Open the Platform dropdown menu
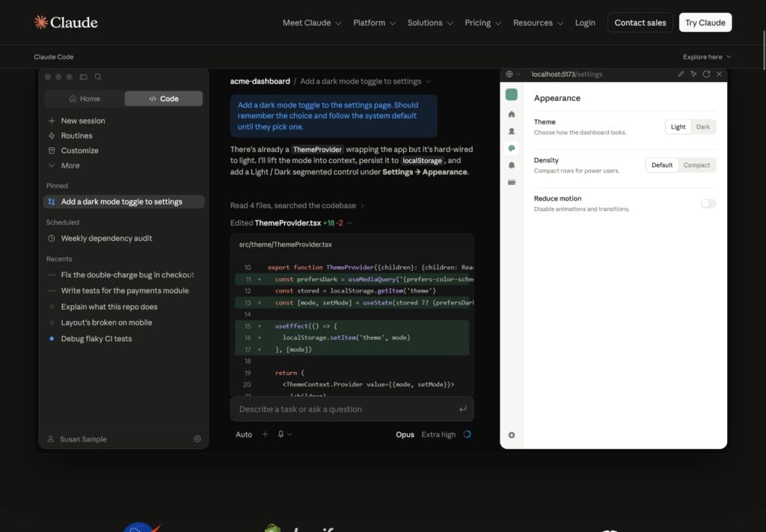Image resolution: width=766 pixels, height=532 pixels. click(374, 22)
